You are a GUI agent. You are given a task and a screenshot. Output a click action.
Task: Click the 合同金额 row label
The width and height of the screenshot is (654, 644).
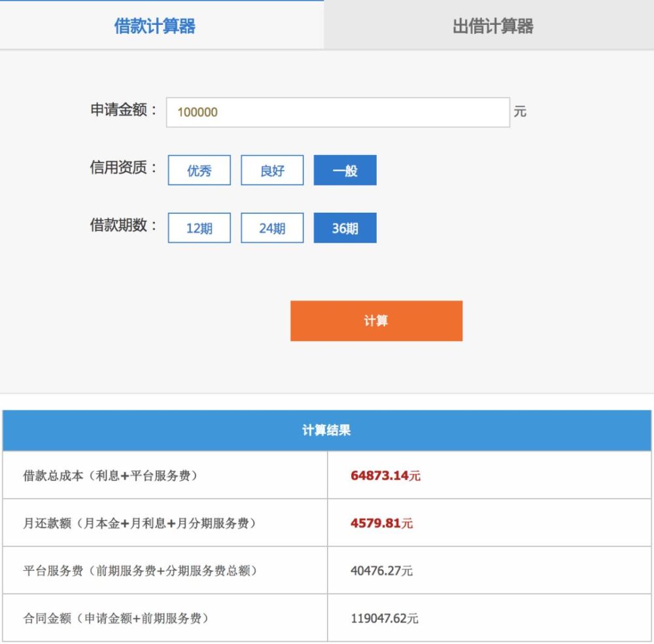tap(116, 618)
